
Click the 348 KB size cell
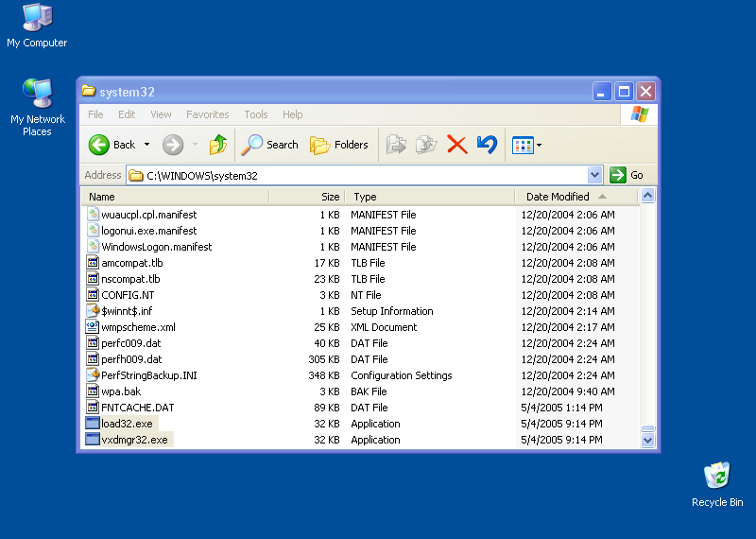[x=324, y=375]
